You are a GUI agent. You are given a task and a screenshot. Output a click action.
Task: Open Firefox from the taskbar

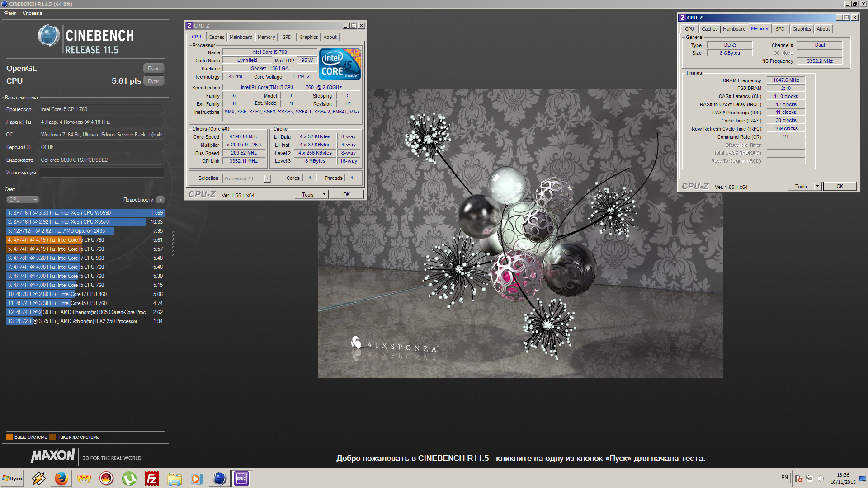pos(61,478)
